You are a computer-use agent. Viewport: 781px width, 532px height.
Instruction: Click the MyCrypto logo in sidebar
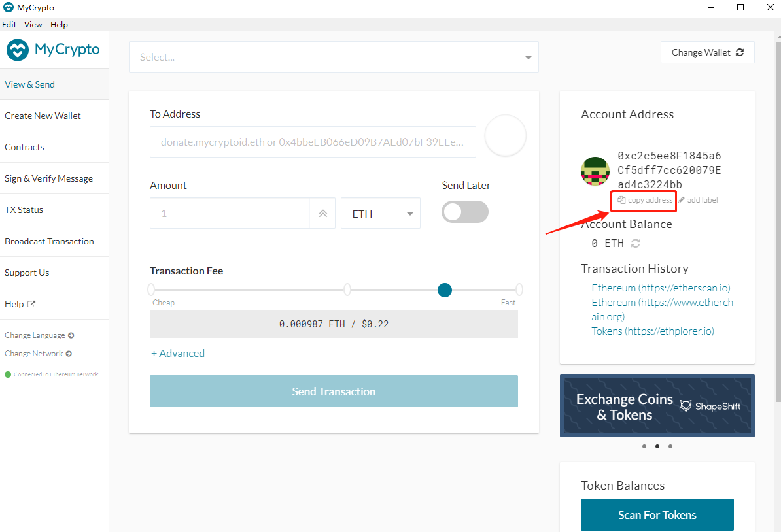point(53,50)
